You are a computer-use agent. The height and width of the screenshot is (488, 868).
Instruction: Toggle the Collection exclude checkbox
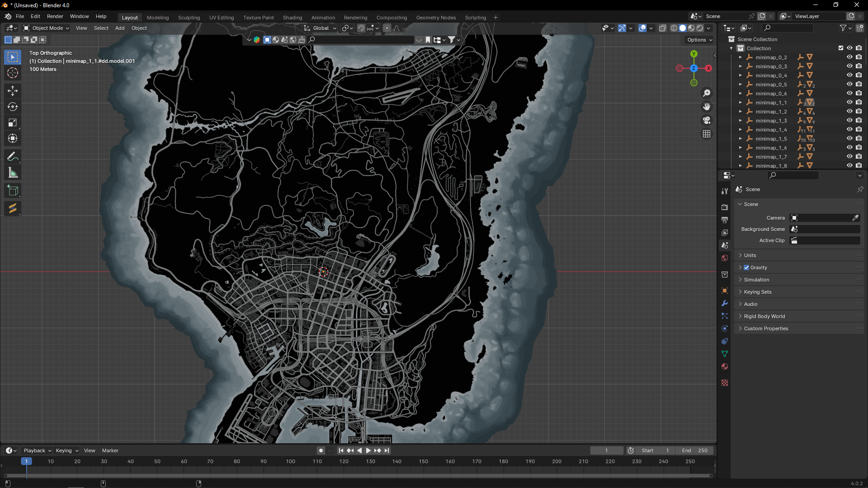[841, 48]
